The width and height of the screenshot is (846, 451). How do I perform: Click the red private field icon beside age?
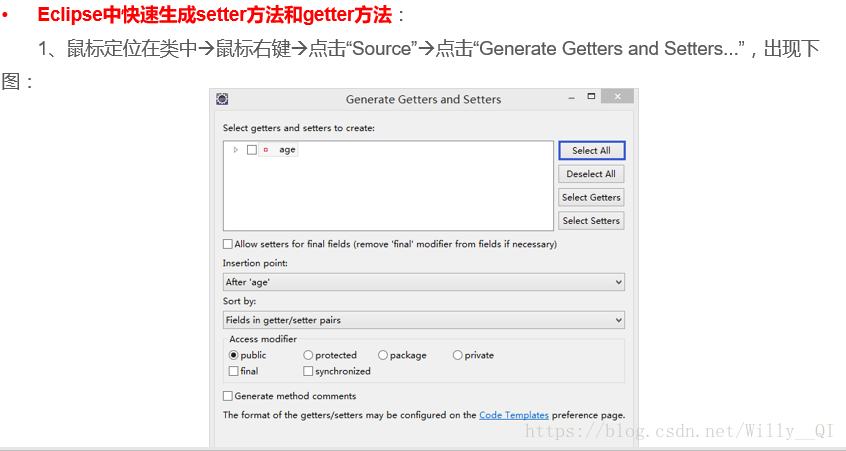click(x=265, y=150)
